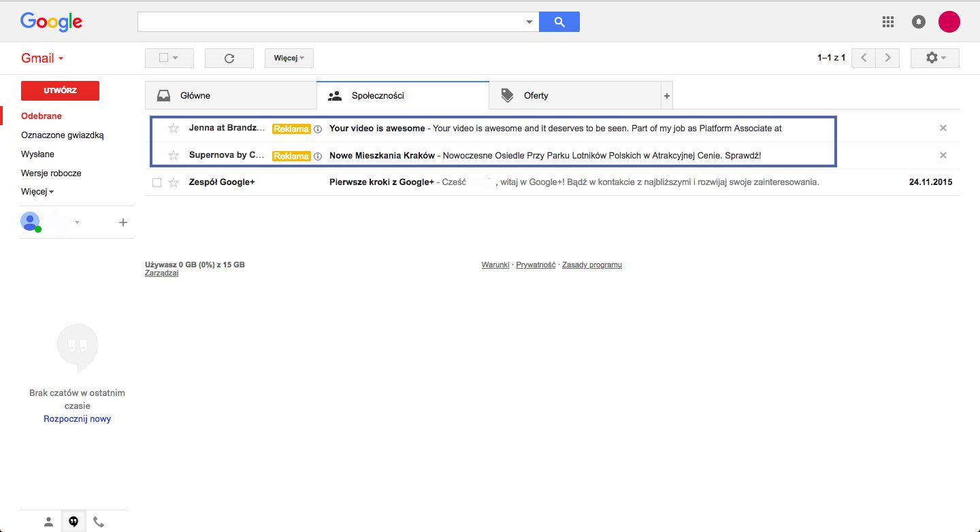Tick the checkbox for Zespół Google+ email
Image resolution: width=980 pixels, height=532 pixels.
[x=157, y=182]
